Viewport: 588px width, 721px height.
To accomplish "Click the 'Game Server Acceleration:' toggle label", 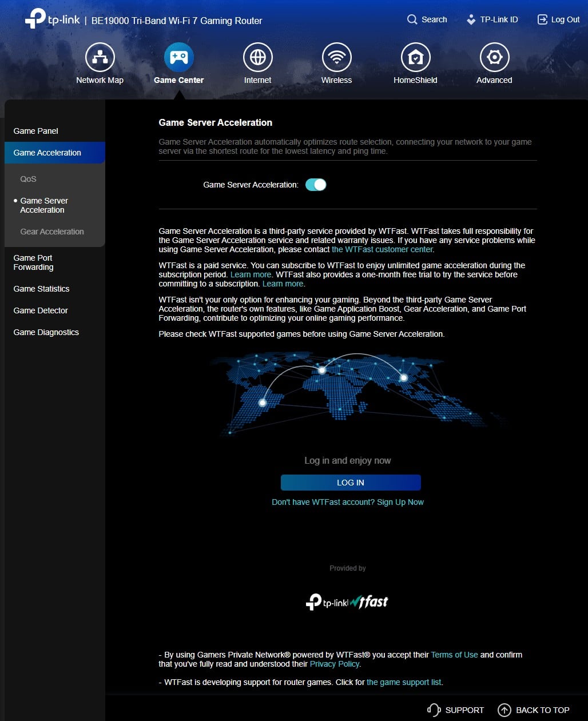I will pos(251,185).
